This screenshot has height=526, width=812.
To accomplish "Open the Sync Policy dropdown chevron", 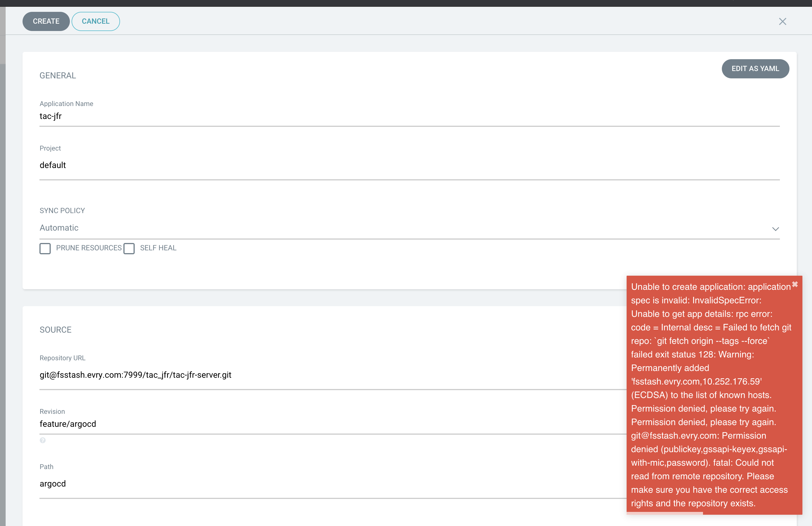I will coord(775,229).
